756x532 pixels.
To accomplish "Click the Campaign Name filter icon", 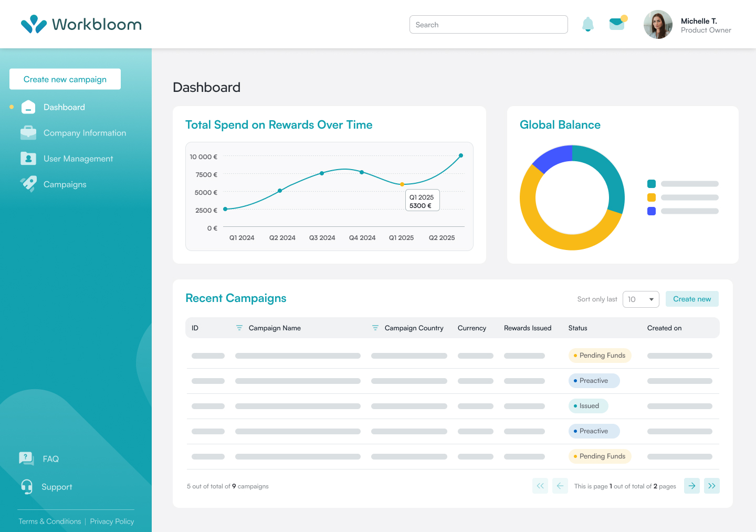I will pyautogui.click(x=239, y=328).
